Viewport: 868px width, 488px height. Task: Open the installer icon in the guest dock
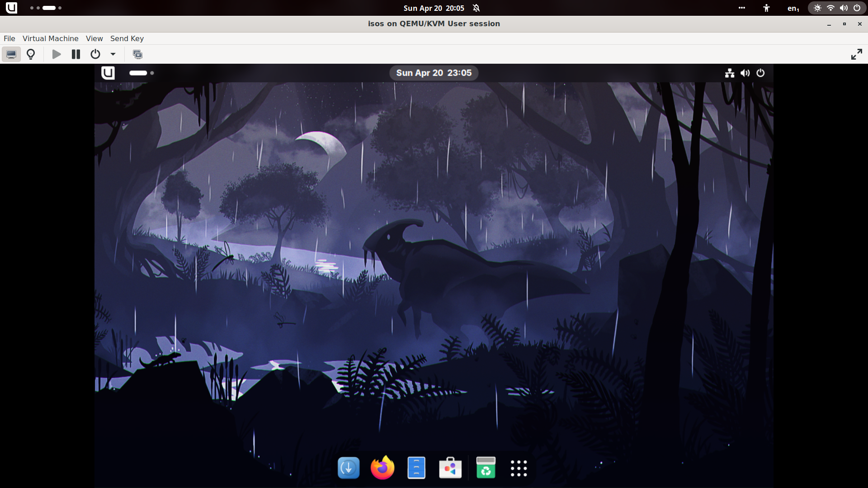tap(348, 468)
